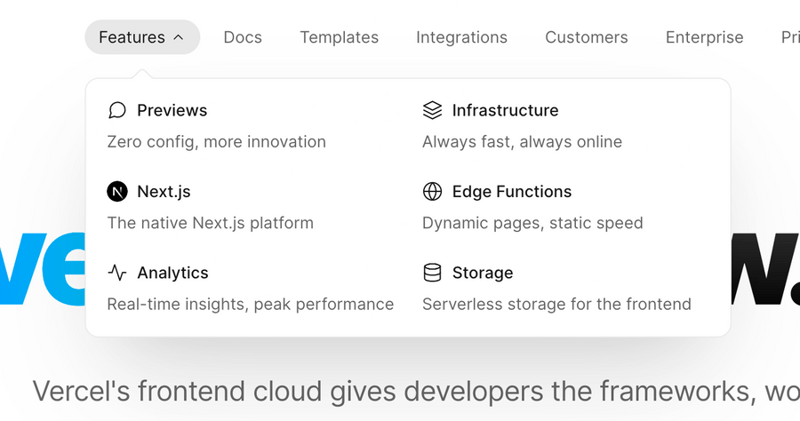Click the chevron arrow beside Features

[x=178, y=37]
